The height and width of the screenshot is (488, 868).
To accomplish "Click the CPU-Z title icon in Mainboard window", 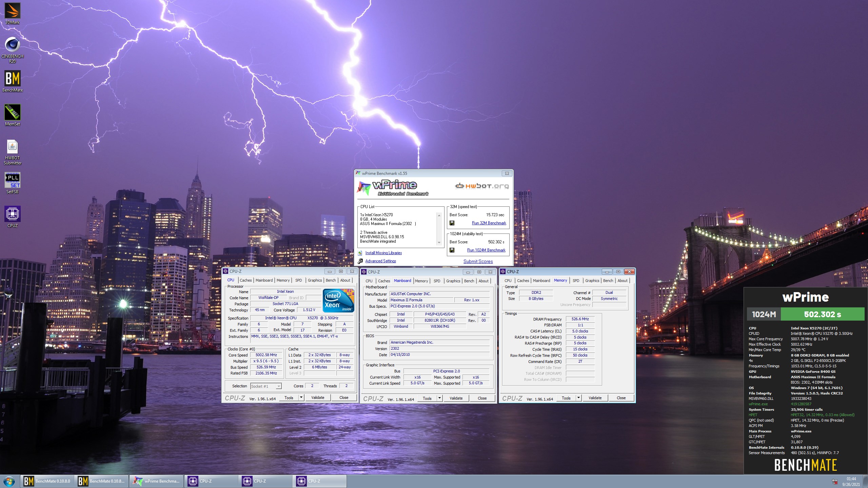I will coord(364,272).
